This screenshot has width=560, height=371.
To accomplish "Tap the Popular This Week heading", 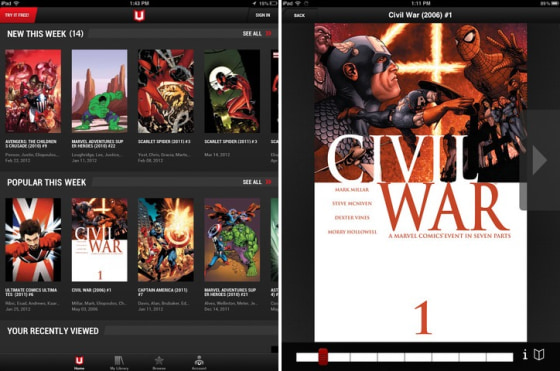I will pyautogui.click(x=46, y=182).
